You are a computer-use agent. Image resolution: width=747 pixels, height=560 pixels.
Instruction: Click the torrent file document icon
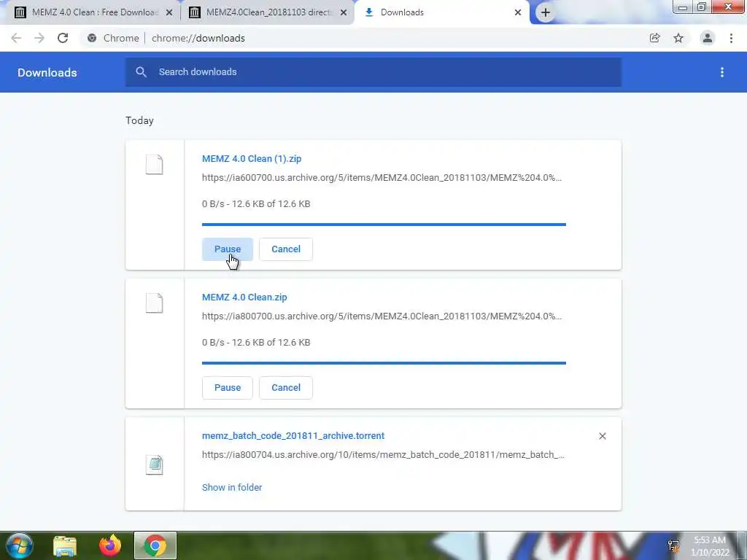pos(155,464)
